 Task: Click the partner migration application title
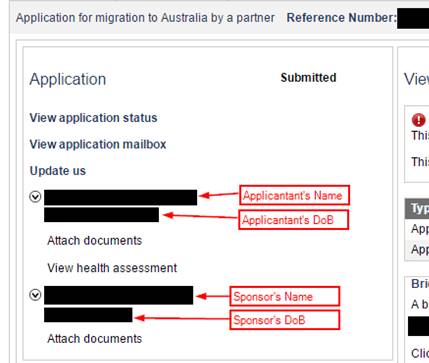145,18
